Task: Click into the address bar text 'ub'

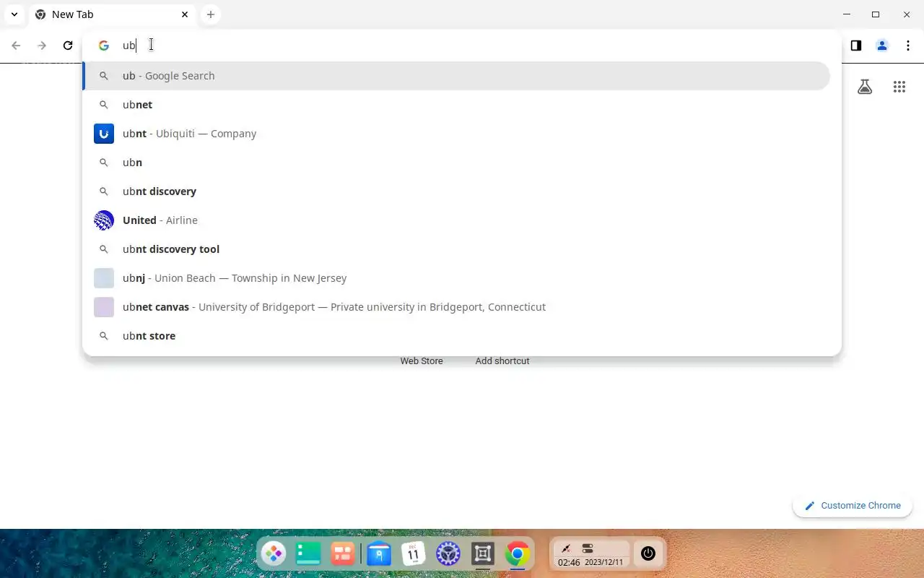Action: click(129, 46)
